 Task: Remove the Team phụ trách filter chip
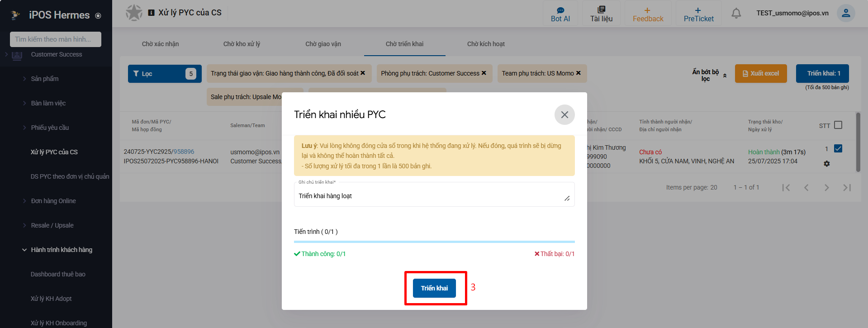click(x=578, y=73)
